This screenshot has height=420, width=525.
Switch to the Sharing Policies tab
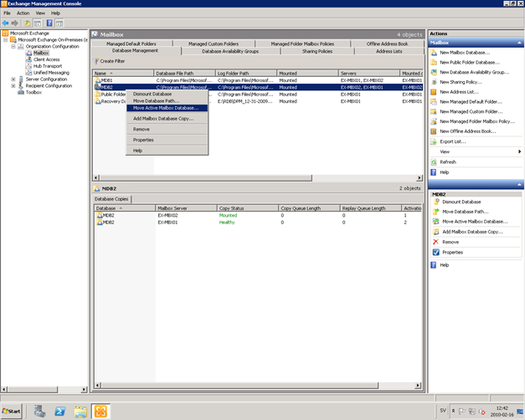pyautogui.click(x=317, y=51)
